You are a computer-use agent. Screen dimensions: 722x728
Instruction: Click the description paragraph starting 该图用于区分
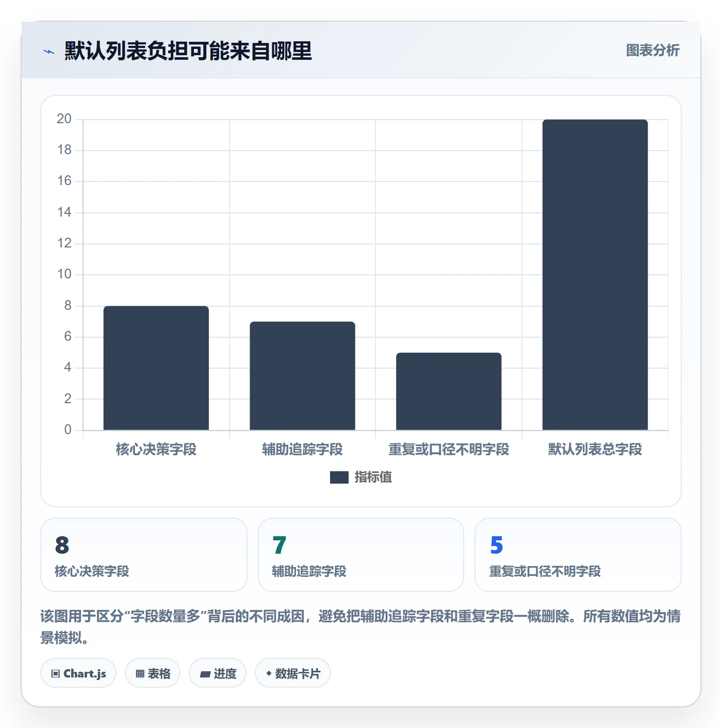pyautogui.click(x=360, y=627)
